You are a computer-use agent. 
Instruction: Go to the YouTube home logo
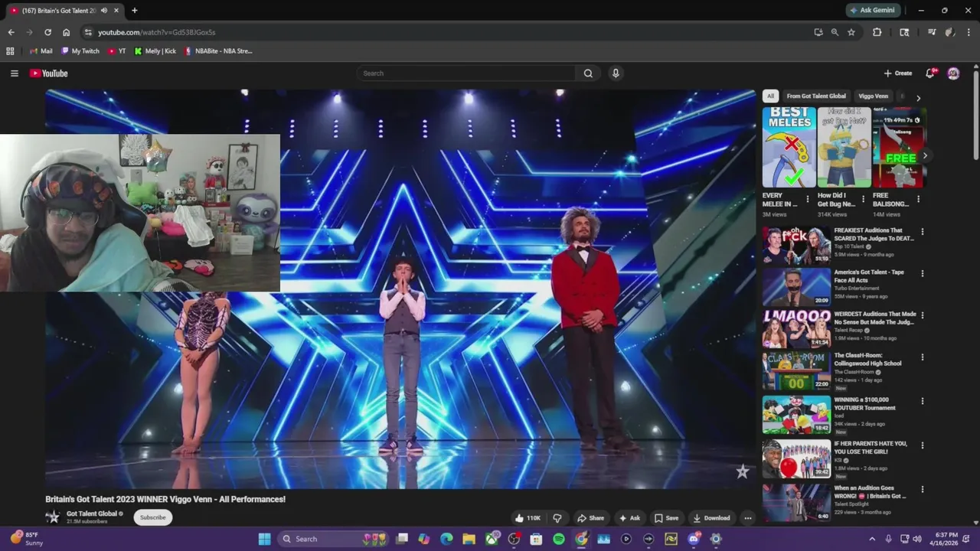(x=49, y=73)
